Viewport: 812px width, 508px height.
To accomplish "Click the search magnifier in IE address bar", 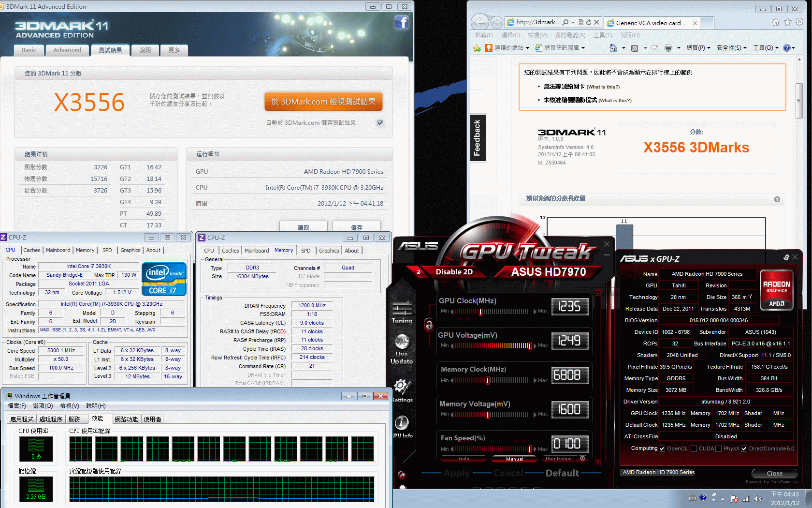I will coord(565,22).
